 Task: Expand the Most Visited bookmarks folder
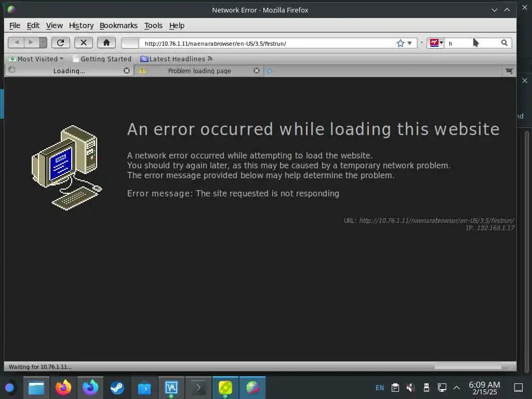point(36,59)
